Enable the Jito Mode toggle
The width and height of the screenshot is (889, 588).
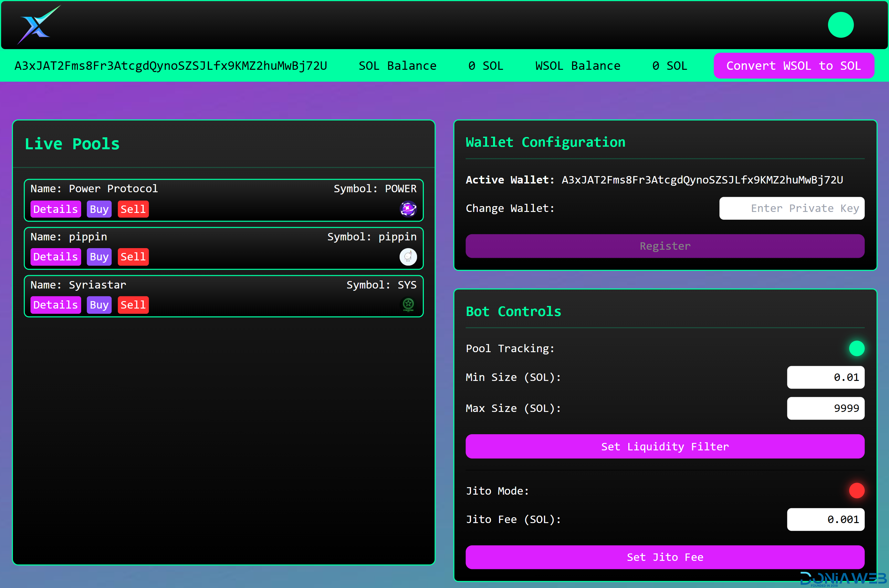856,490
